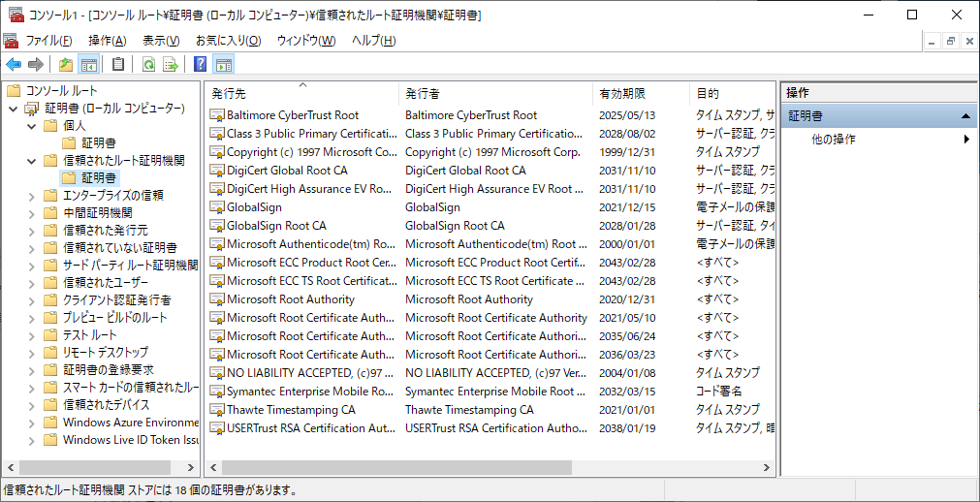Screen dimensions: 980x502
Task: Collapse 信頼されたルート証明機関 folder
Action: tap(32, 161)
